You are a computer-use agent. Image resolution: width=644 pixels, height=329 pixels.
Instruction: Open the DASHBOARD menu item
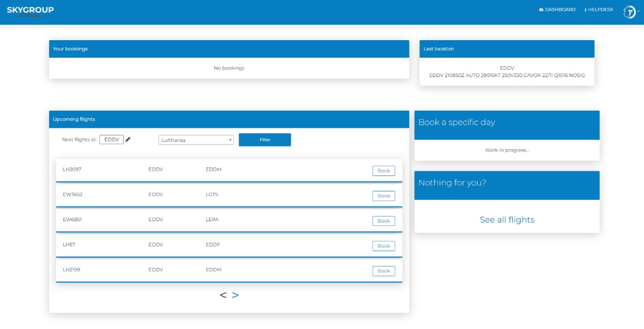coord(560,10)
